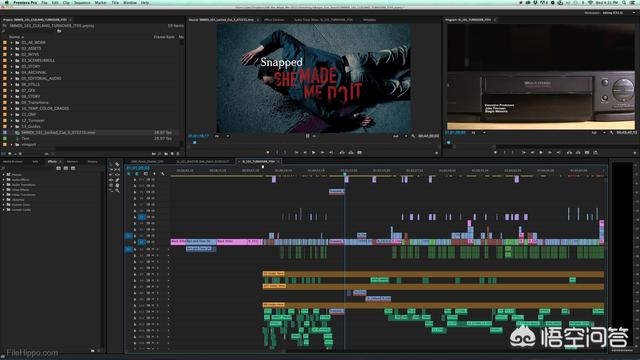Open Program monitor playback resolution dropdown
The image size is (640, 360).
(x=598, y=133)
